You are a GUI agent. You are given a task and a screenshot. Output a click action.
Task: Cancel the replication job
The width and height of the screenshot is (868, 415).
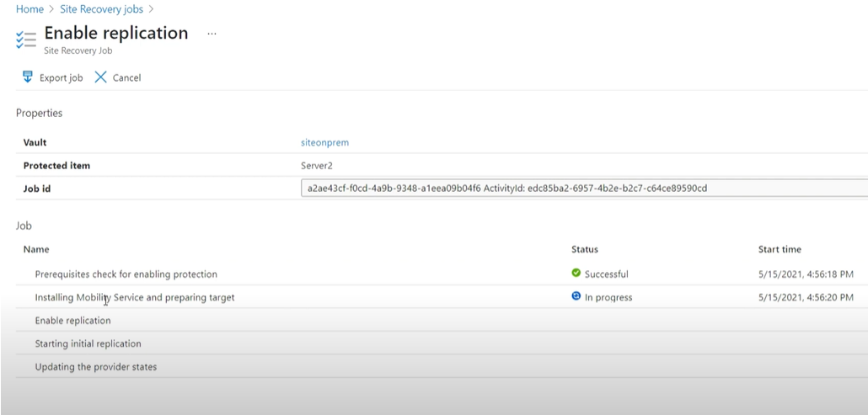[x=126, y=78]
